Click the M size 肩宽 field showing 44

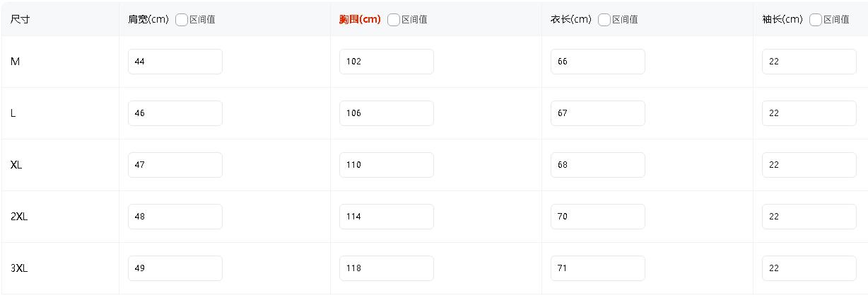coord(175,62)
